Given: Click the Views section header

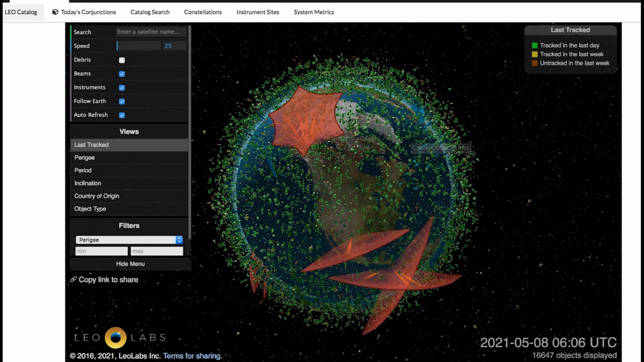Looking at the screenshot, I should pos(129,132).
